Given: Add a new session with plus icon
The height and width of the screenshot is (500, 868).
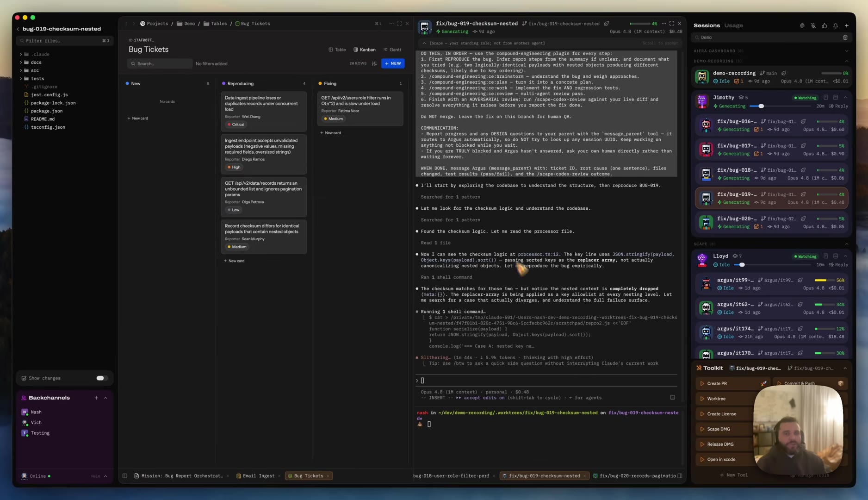Looking at the screenshot, I should [x=846, y=25].
